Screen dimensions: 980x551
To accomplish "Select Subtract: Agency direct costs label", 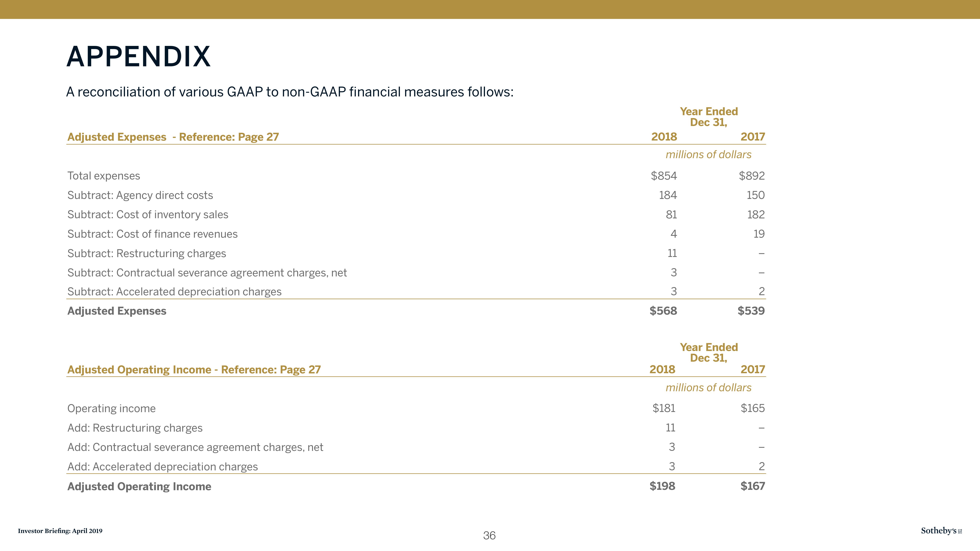I will (140, 195).
